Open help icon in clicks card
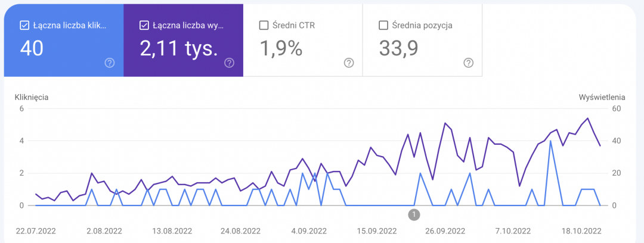Viewport: 644px width, 243px height. coord(110,63)
